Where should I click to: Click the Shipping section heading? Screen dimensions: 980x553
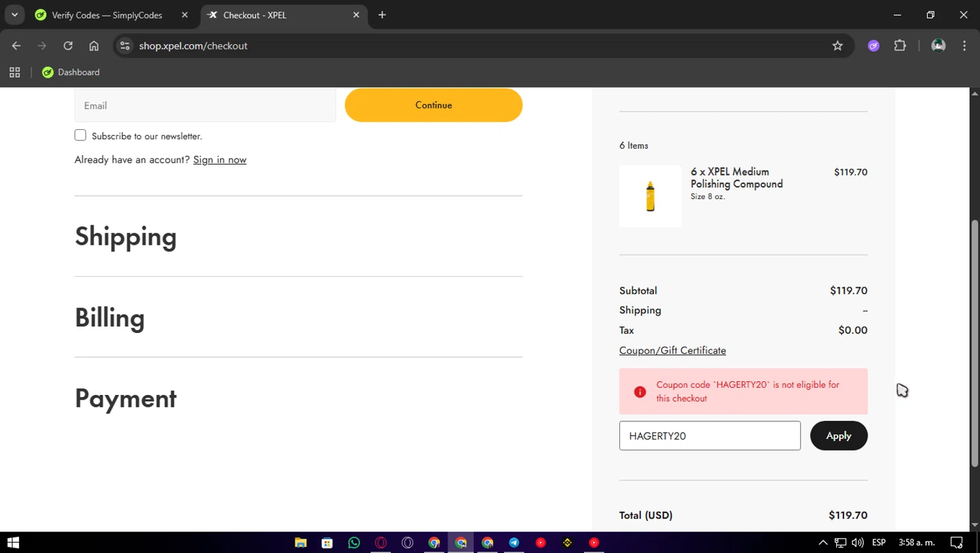tap(126, 236)
